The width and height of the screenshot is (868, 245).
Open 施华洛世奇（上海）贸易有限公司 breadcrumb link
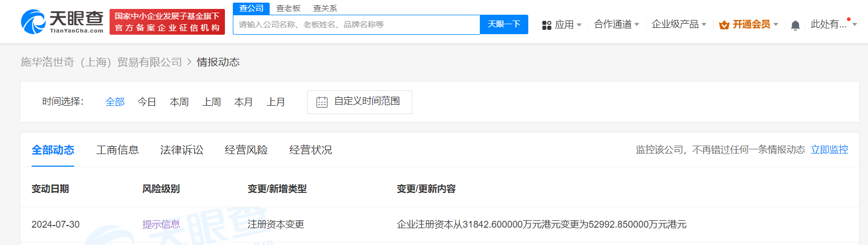pyautogui.click(x=101, y=62)
